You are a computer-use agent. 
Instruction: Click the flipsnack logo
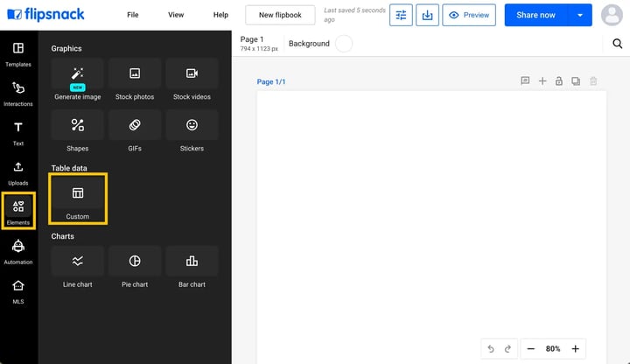[x=46, y=15]
